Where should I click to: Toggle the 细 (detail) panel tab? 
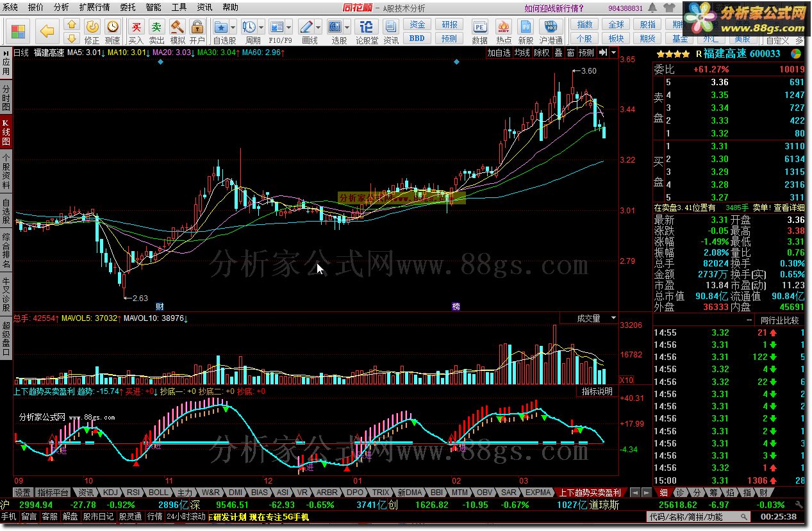663,492
